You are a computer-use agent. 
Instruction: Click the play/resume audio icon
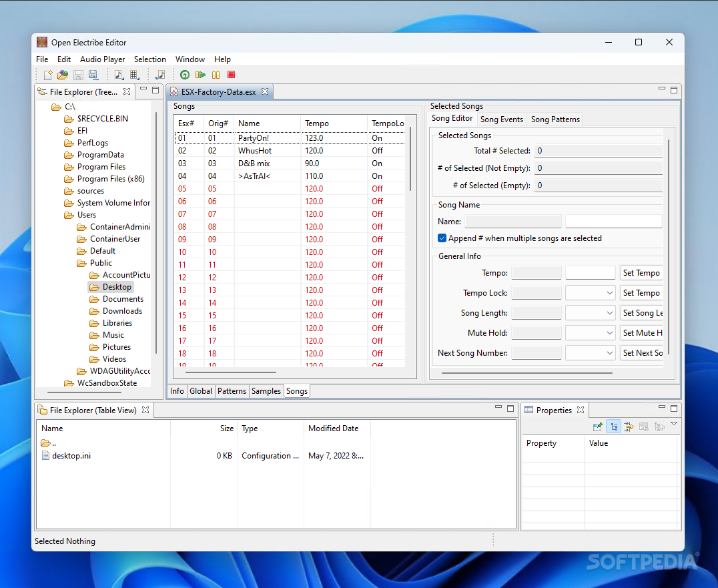click(200, 75)
